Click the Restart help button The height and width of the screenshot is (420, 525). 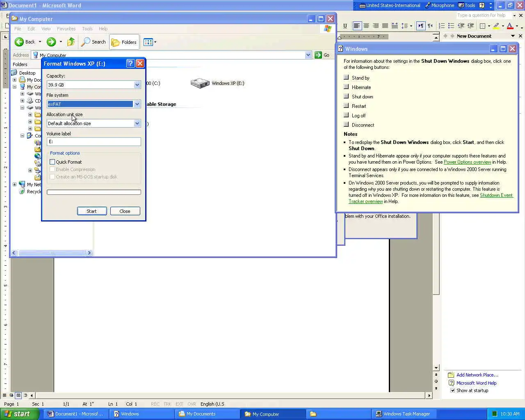[x=346, y=106]
